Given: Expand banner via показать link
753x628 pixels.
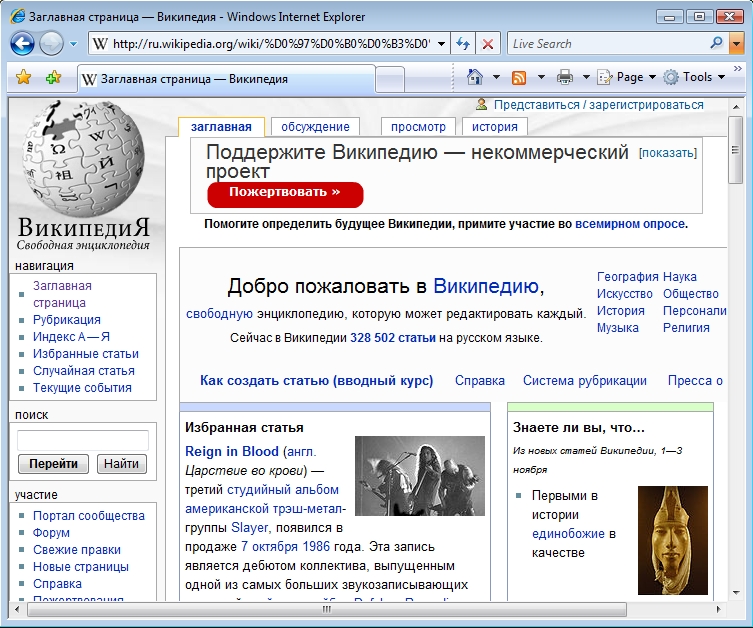Looking at the screenshot, I should coord(668,153).
